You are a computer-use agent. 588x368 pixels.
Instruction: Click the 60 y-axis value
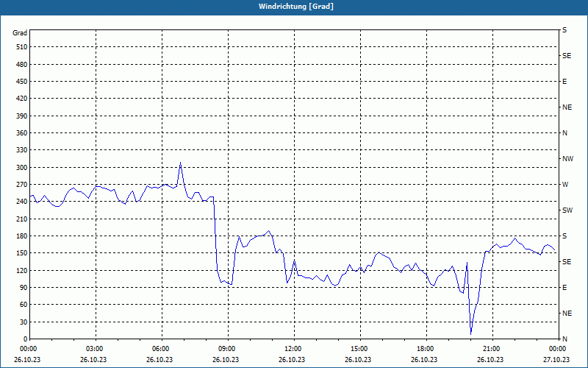pyautogui.click(x=24, y=305)
